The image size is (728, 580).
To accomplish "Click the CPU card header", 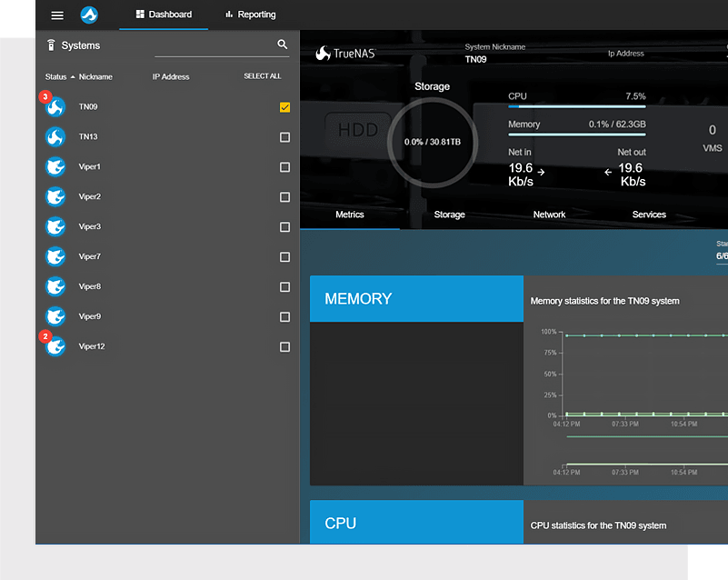I will 416,522.
